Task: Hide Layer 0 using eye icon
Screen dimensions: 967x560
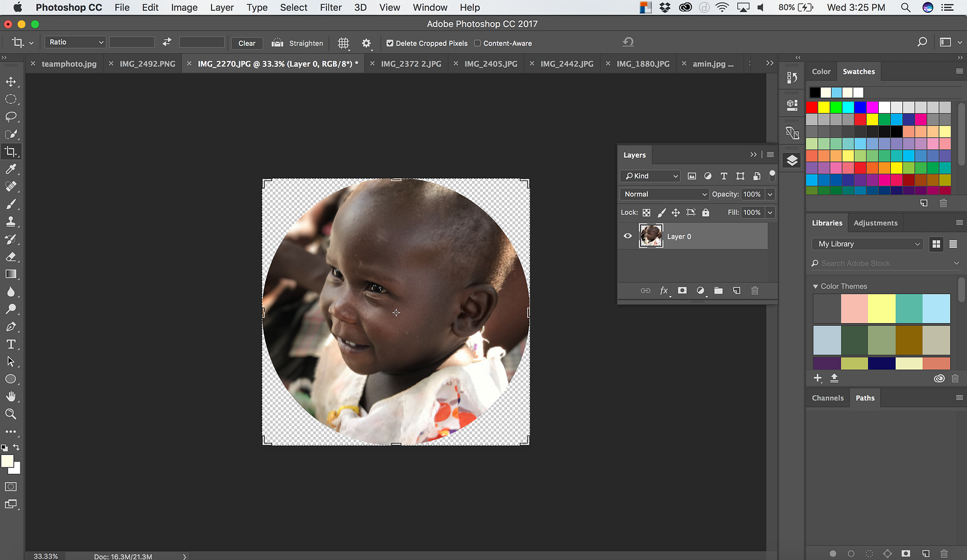Action: tap(627, 236)
